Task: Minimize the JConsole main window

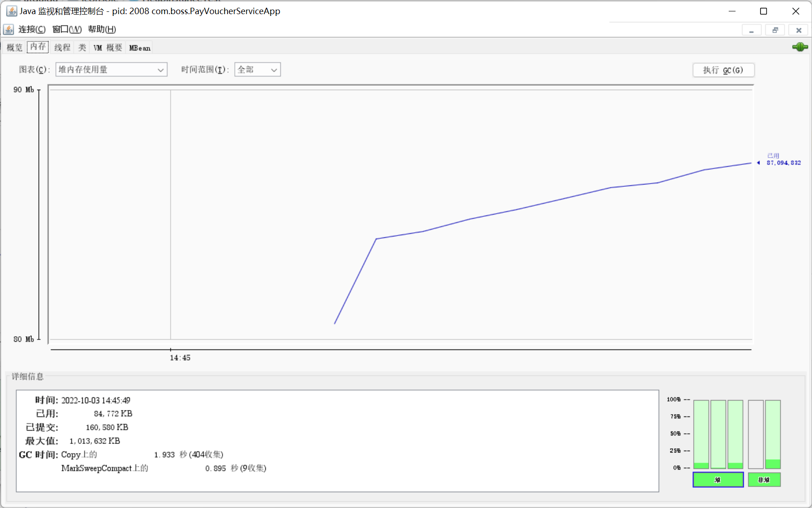Action: coord(732,11)
